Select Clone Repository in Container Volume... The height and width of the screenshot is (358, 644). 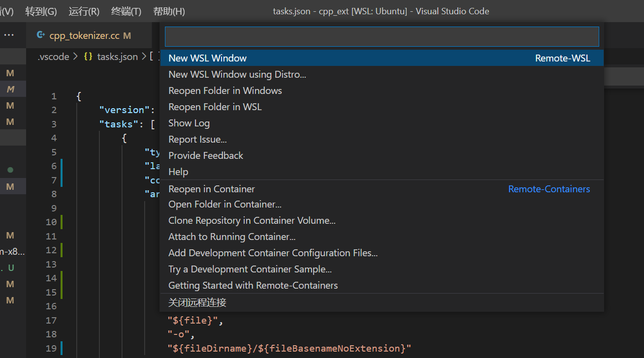coord(252,220)
